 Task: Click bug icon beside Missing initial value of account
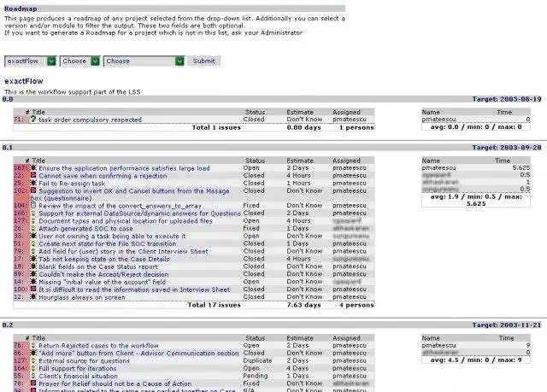coord(33,282)
